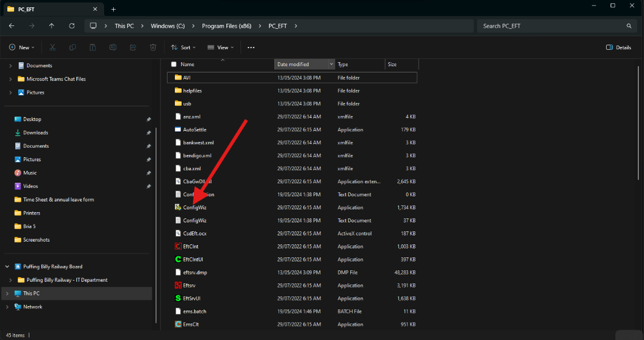The image size is (644, 340).
Task: Open the See more ellipsis menu
Action: pos(251,48)
